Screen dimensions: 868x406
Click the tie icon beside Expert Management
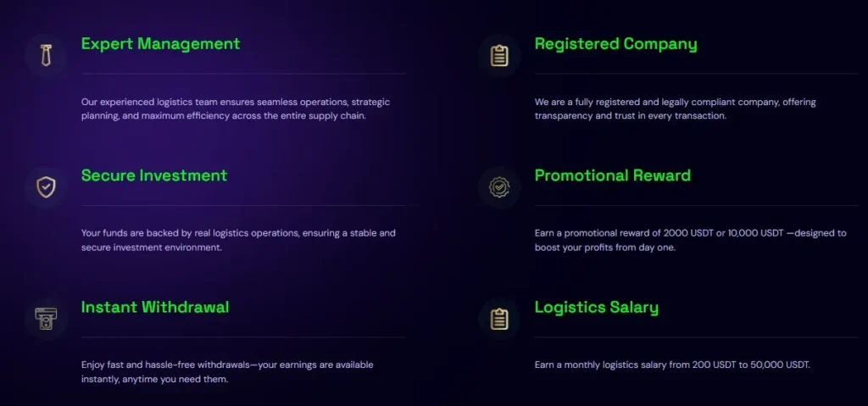(46, 55)
